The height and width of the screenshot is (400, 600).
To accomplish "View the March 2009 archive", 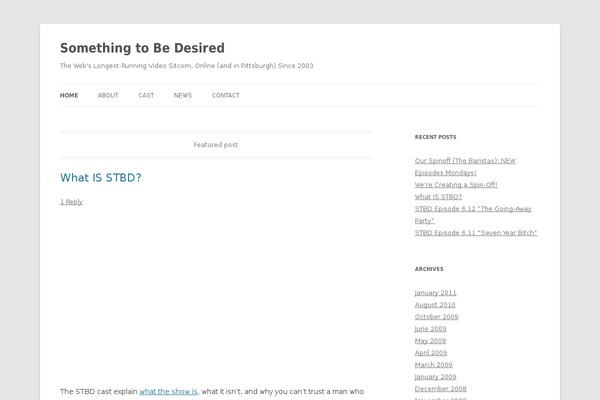I will pyautogui.click(x=434, y=365).
